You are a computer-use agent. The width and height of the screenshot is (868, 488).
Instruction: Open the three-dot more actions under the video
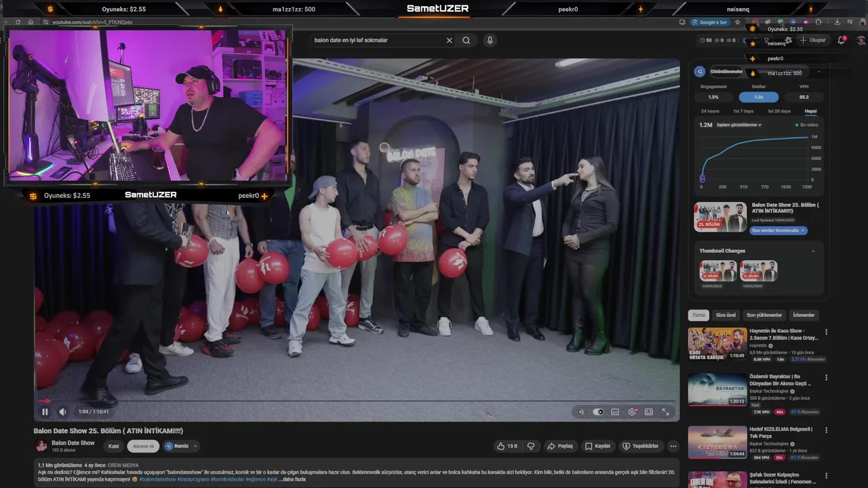673,446
